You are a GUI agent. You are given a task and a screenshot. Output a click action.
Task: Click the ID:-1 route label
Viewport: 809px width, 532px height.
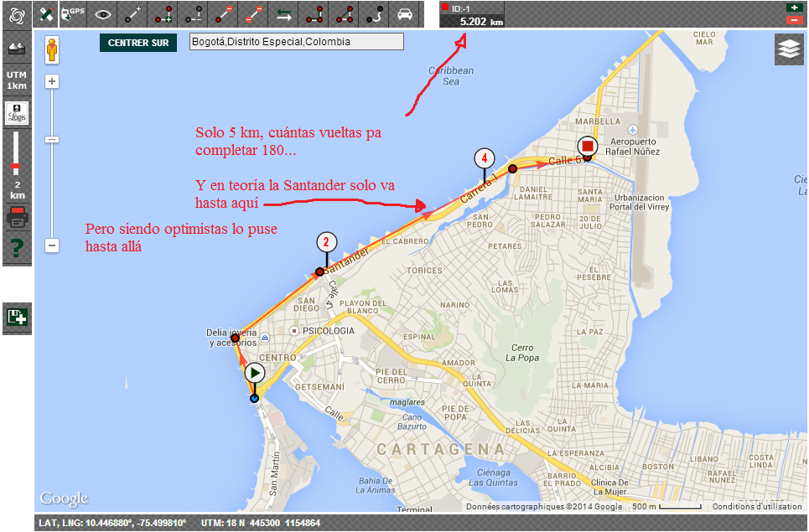tap(461, 8)
